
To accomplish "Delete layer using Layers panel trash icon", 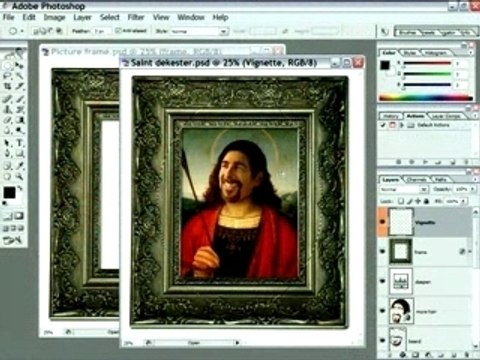I will (467, 355).
